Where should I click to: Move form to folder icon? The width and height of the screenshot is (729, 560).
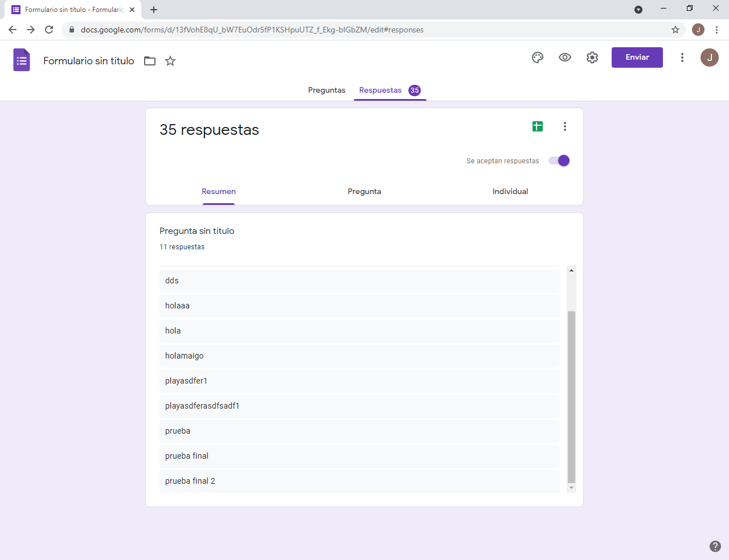point(150,61)
